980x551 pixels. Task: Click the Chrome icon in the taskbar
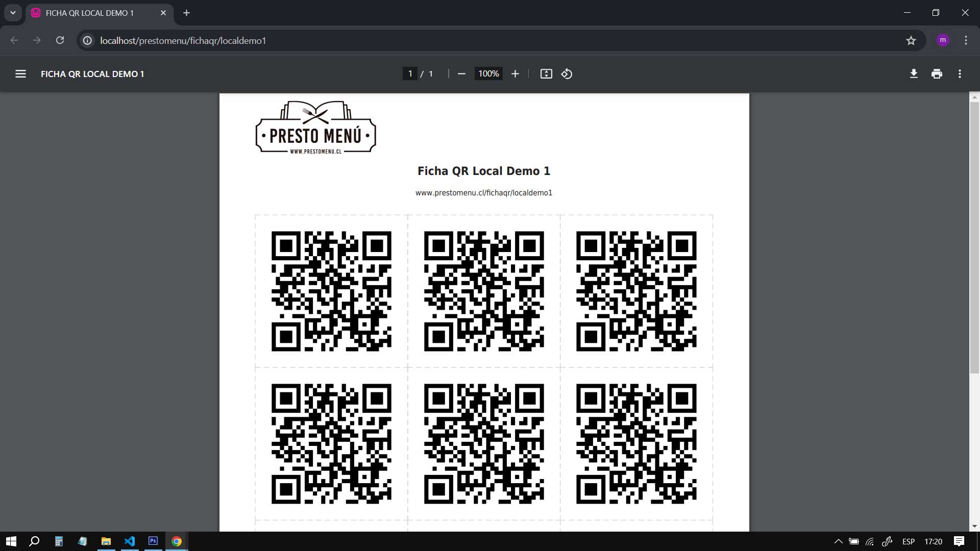point(177,541)
